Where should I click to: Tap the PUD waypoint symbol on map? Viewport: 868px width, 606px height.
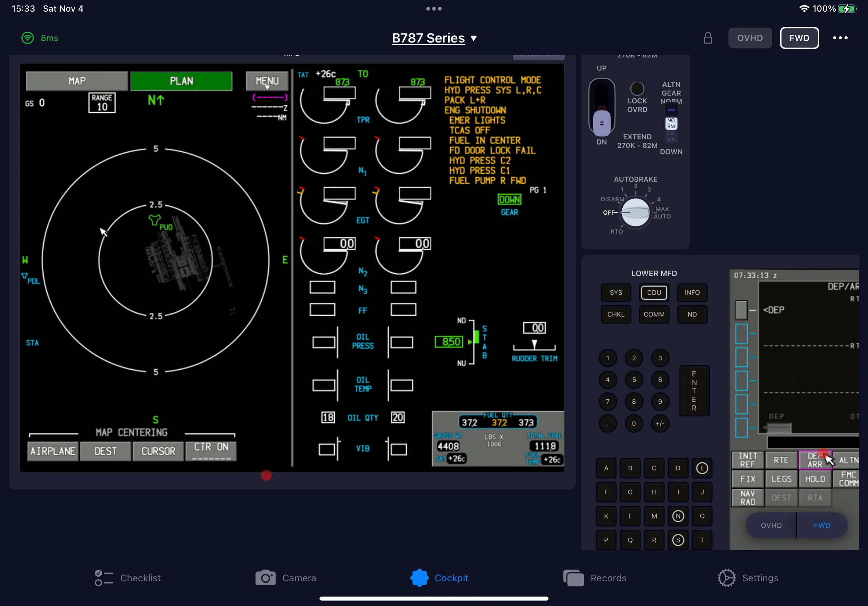click(154, 220)
